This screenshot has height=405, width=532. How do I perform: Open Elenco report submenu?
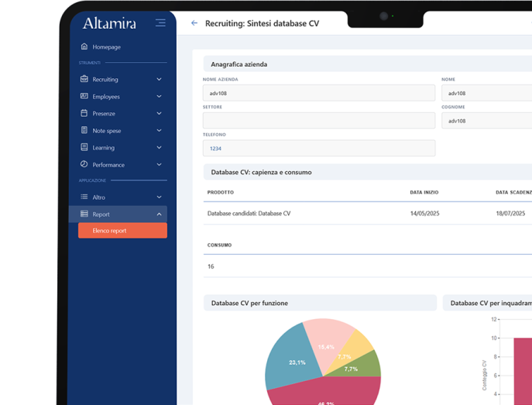[122, 231]
